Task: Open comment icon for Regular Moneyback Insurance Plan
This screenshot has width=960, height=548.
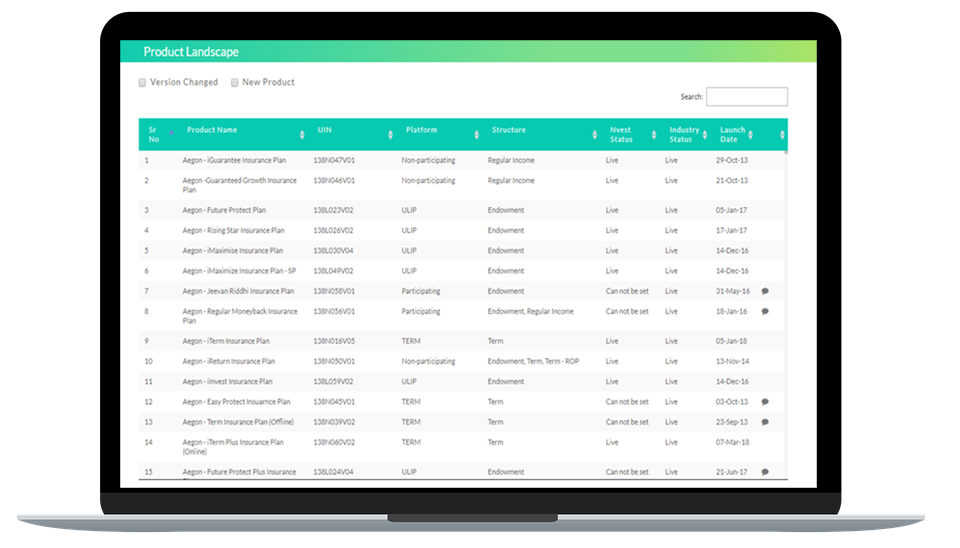Action: 765,311
